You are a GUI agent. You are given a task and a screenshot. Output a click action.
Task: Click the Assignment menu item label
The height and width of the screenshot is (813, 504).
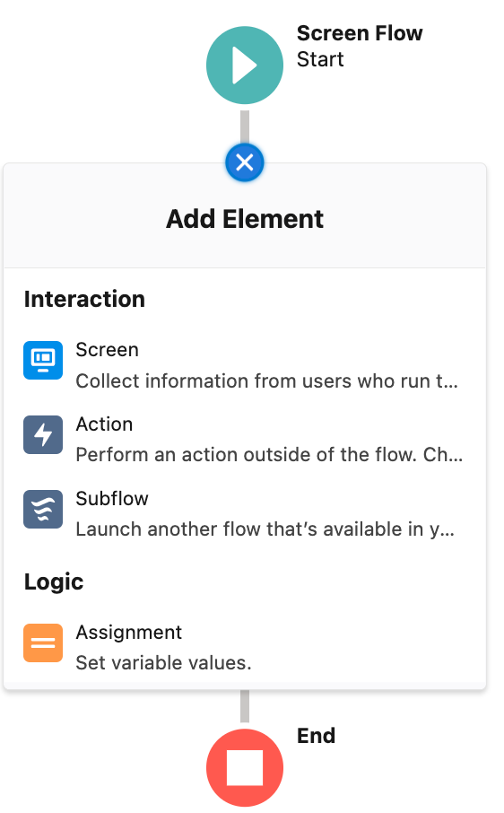point(129,633)
